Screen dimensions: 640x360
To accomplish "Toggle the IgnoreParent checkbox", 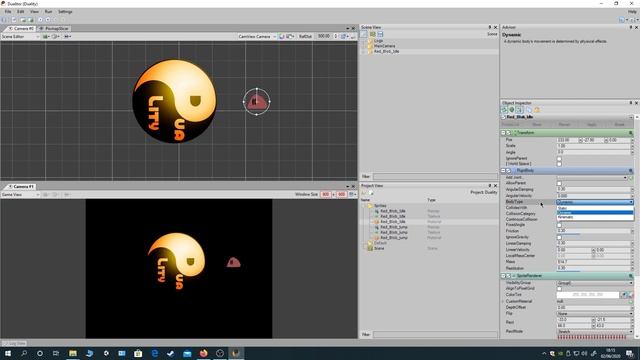I will [x=559, y=158].
